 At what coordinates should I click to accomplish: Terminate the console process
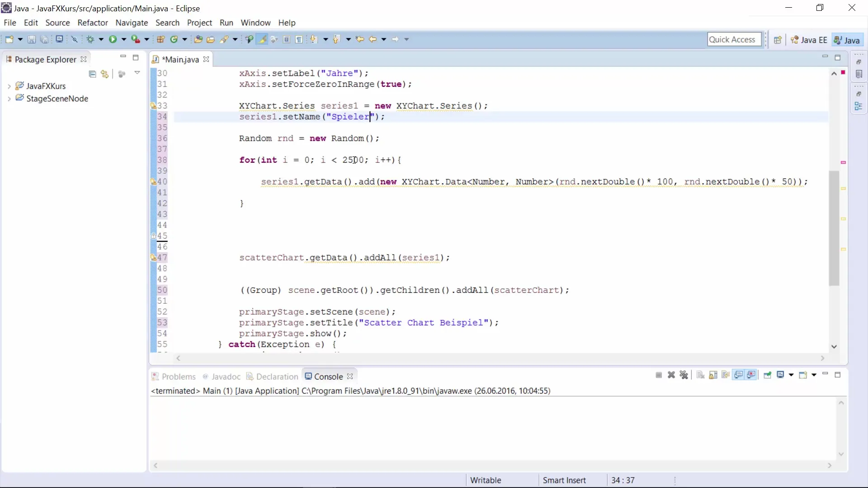[659, 375]
